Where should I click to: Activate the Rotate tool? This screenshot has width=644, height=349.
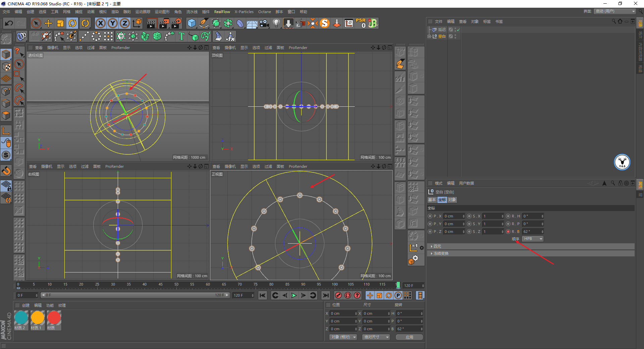point(72,23)
